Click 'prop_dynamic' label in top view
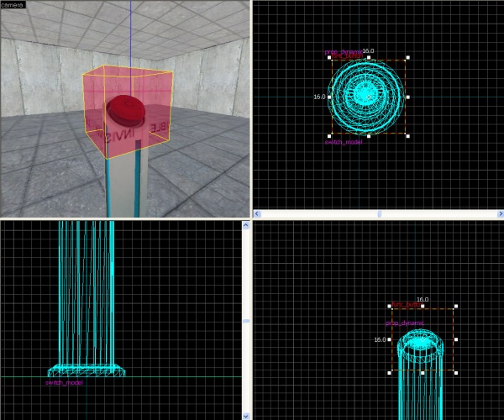Screen dimensions: 504x420 point(343,52)
